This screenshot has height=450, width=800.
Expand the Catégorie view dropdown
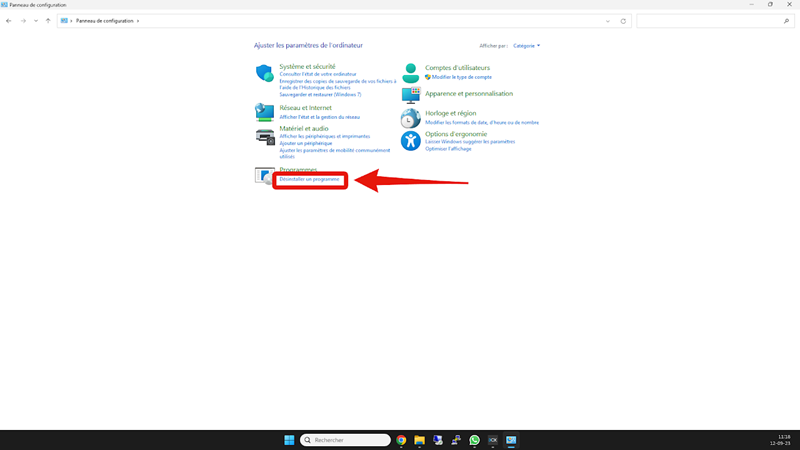(526, 45)
